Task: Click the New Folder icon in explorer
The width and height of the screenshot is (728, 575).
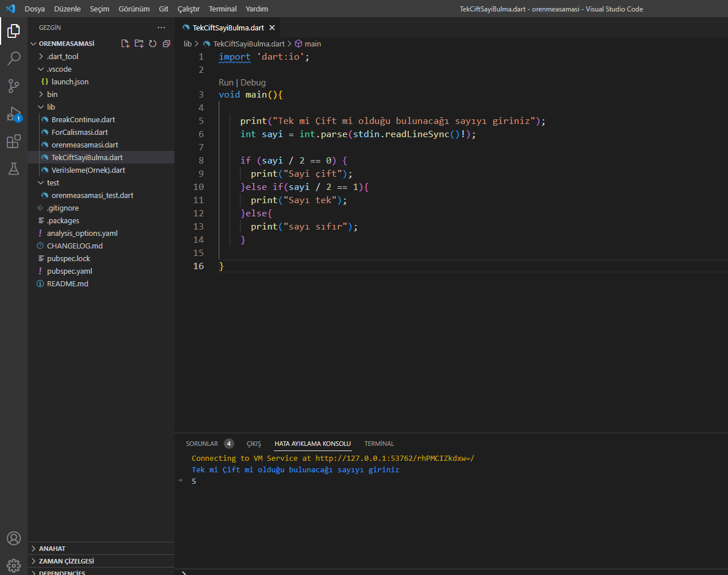Action: [x=139, y=44]
